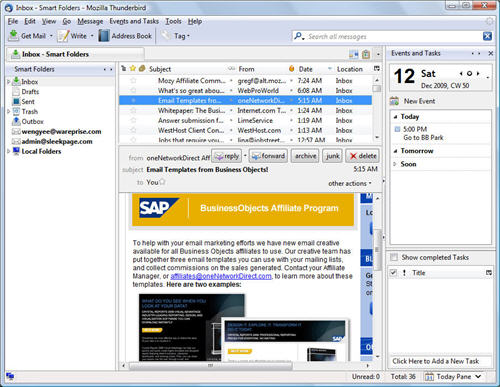This screenshot has width=500, height=387.
Task: Collapse the Tomorrow section
Action: (395, 151)
